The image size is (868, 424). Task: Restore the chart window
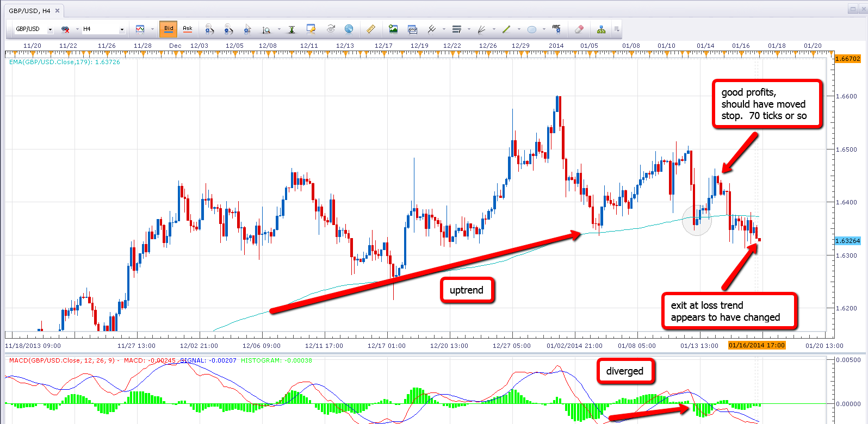tap(852, 9)
